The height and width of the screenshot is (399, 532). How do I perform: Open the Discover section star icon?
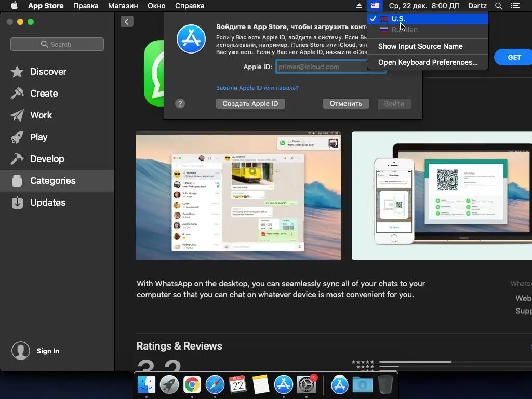coord(17,72)
